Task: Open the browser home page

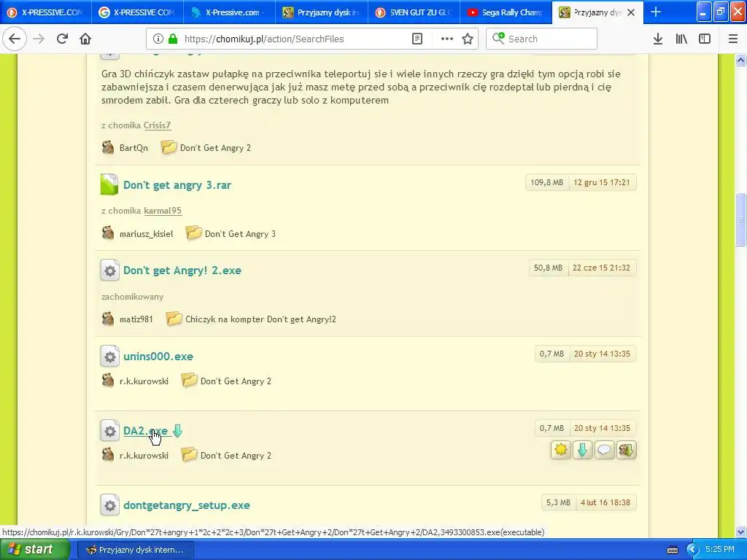Action: (85, 39)
